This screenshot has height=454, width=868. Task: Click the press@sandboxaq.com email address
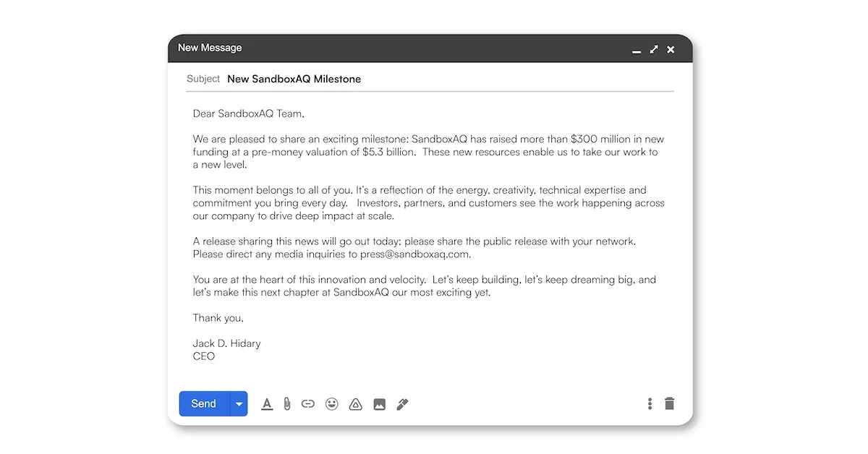(416, 254)
